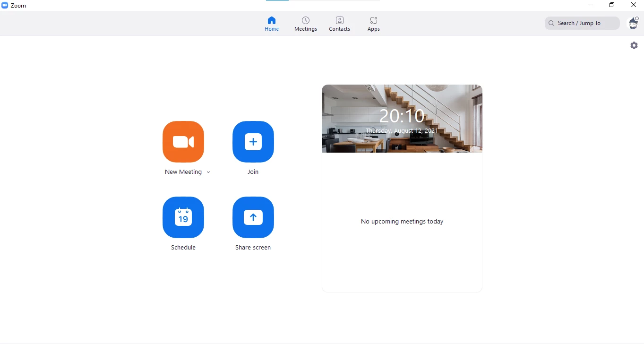Focus the Search / Jump To field
Screen dimensions: 644x344
pos(582,23)
